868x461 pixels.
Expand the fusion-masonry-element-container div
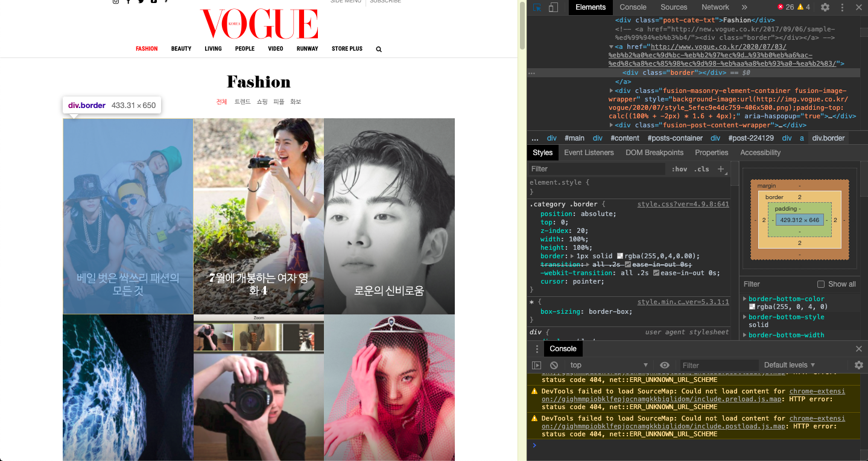tap(612, 91)
